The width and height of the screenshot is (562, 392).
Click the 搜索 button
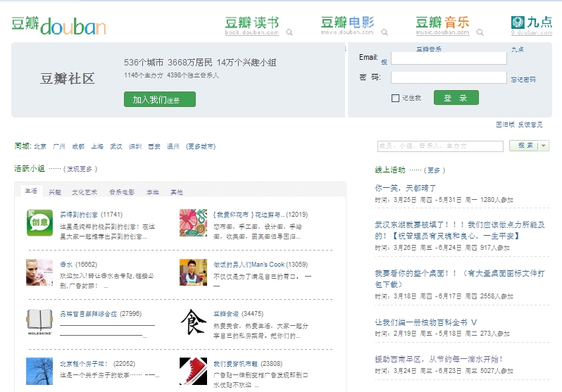(525, 146)
